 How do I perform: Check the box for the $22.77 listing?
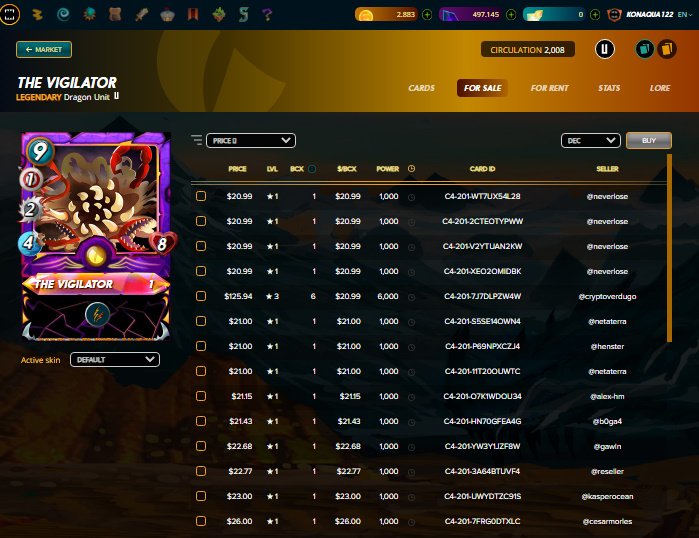coord(201,471)
